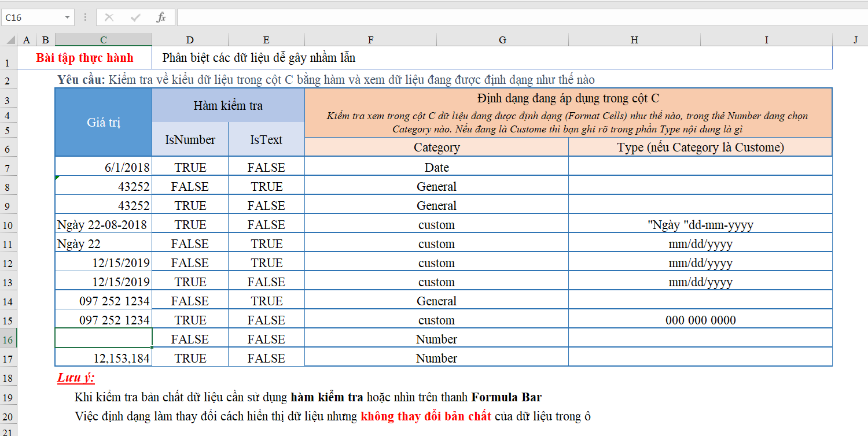Click the Date category cell in row 7

[436, 168]
